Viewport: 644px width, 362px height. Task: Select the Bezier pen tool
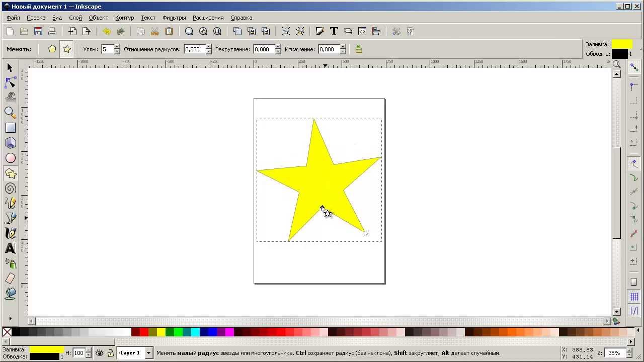pos(10,218)
